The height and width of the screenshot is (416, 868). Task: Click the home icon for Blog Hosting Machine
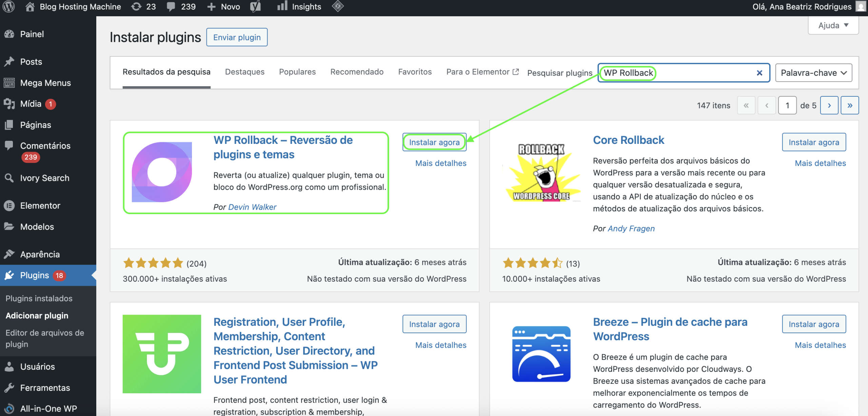click(x=30, y=7)
